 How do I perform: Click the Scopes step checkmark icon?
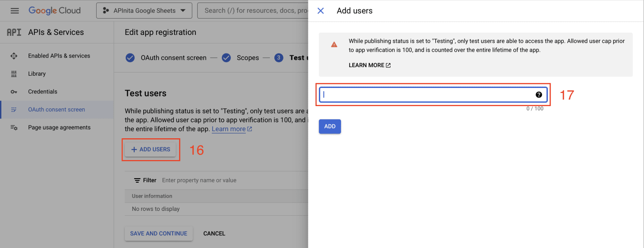[x=226, y=58]
